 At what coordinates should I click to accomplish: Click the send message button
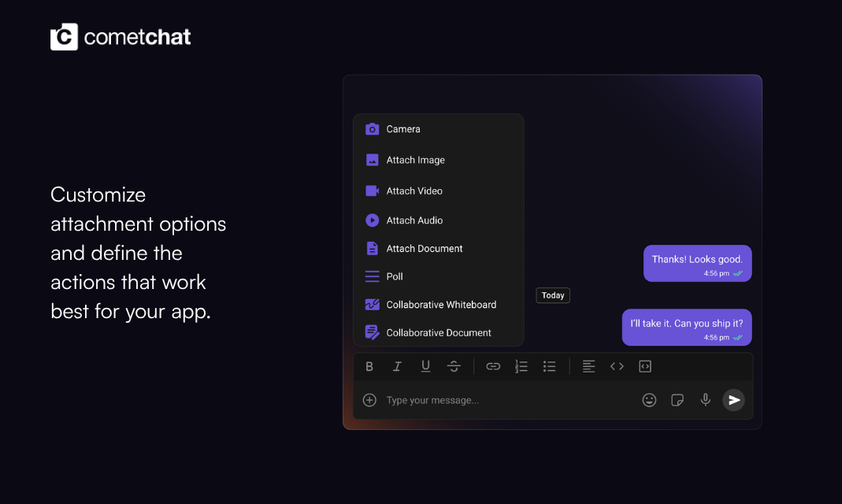click(x=733, y=400)
